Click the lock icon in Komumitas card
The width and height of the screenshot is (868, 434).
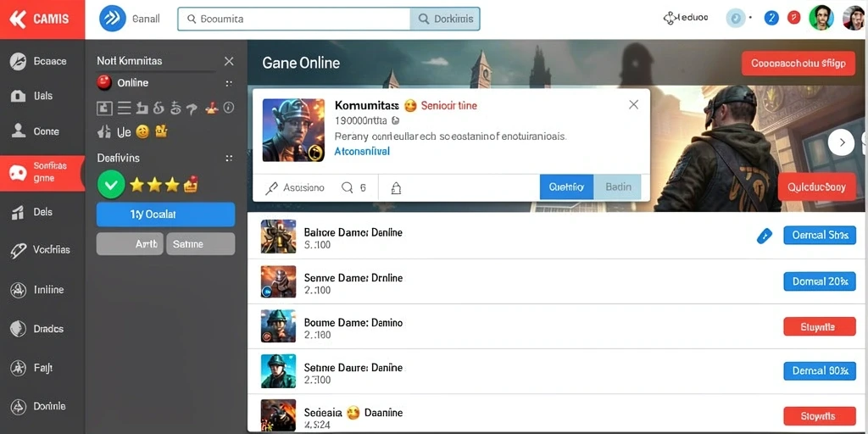pyautogui.click(x=396, y=188)
